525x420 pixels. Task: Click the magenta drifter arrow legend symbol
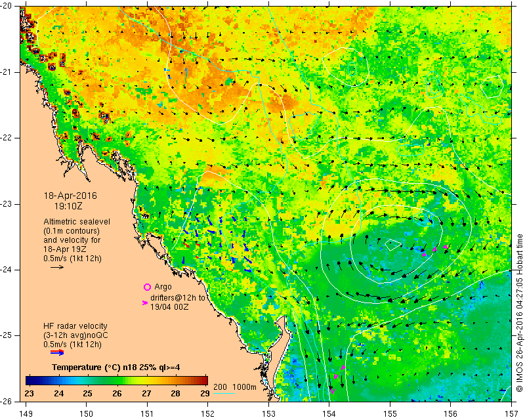145,303
